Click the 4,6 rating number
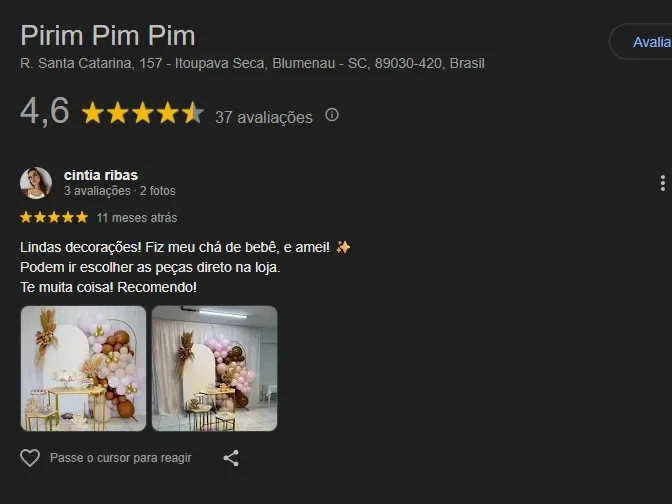672x504 pixels. point(45,111)
